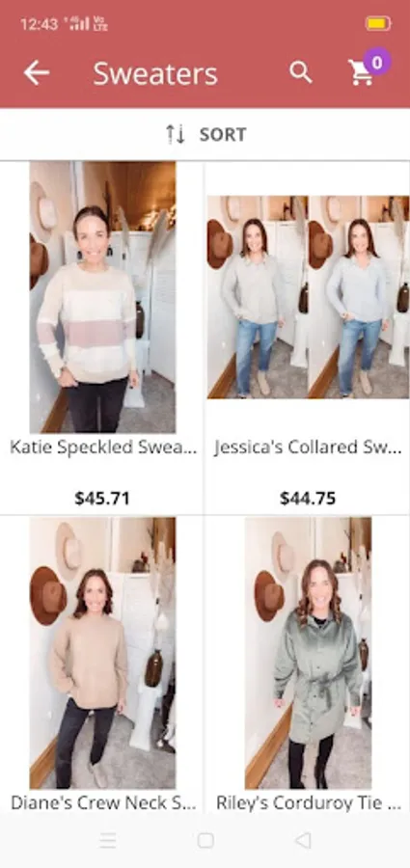Open Riley's Corduroy Tie photo
The height and width of the screenshot is (868, 410).
[x=308, y=653]
